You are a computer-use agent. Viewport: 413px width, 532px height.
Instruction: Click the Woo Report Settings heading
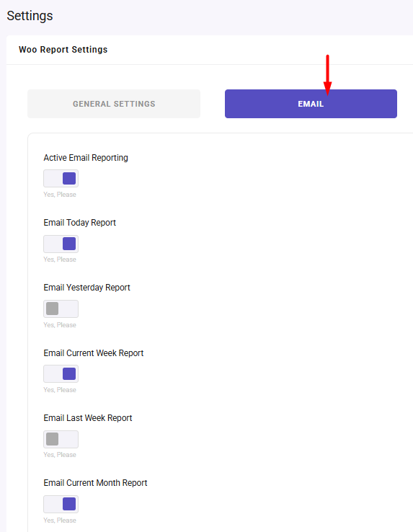pos(63,50)
